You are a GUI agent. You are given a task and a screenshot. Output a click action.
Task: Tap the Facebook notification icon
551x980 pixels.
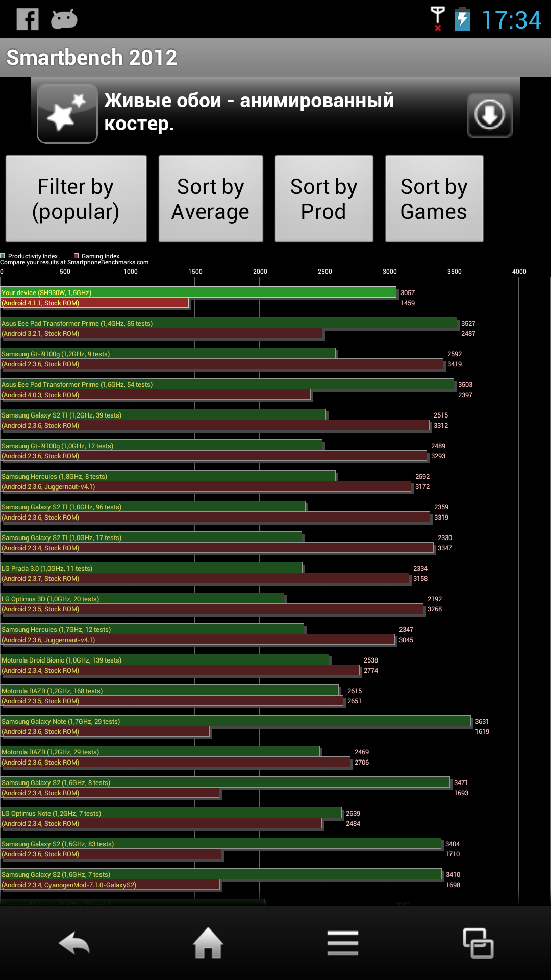[28, 19]
